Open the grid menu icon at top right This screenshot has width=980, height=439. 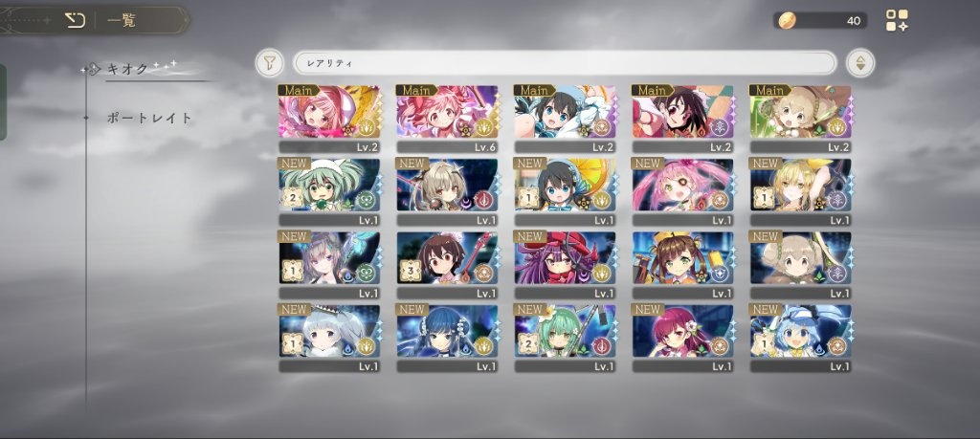pyautogui.click(x=897, y=20)
